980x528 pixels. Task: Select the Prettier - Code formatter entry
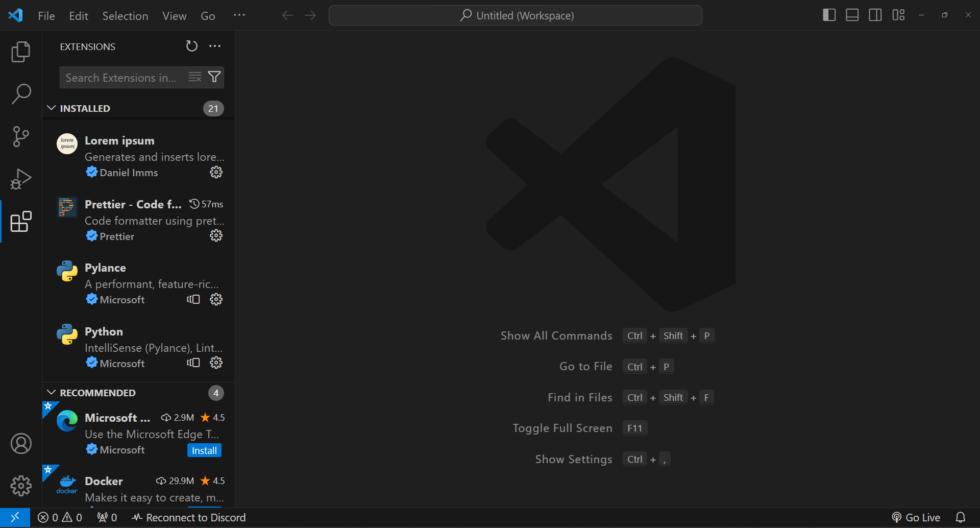[x=138, y=220]
